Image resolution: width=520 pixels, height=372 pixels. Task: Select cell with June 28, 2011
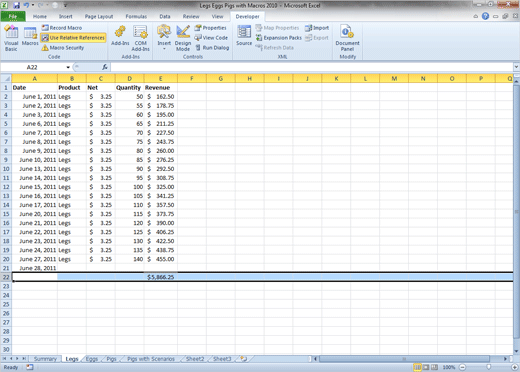pyautogui.click(x=35, y=268)
